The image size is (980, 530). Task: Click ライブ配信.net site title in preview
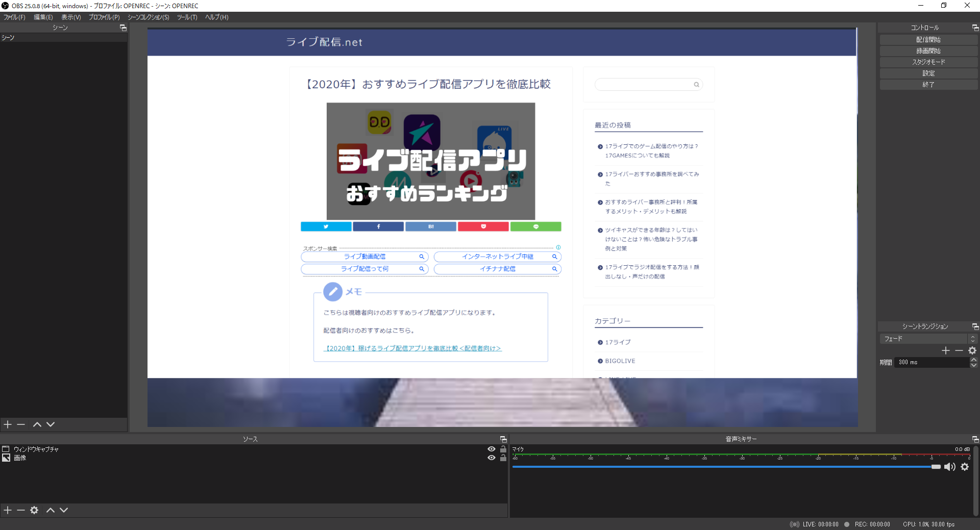(324, 42)
